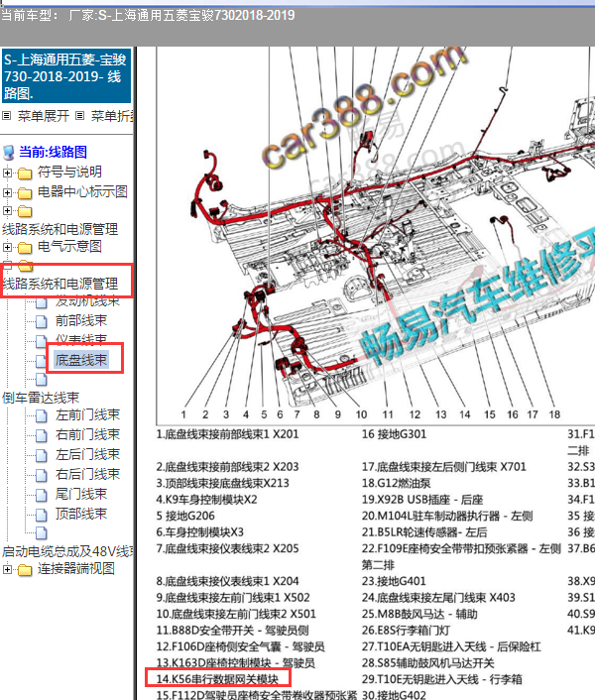Select the 符号与说明 tree item

click(69, 172)
